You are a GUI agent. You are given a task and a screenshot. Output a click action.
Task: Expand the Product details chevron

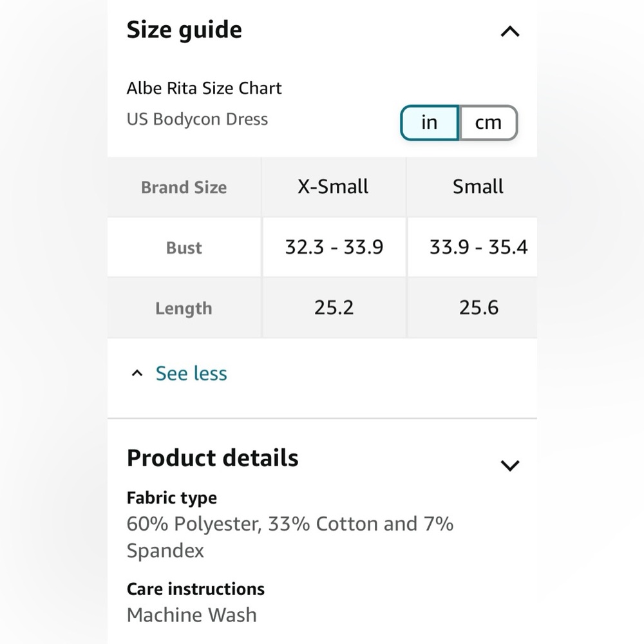click(x=509, y=466)
